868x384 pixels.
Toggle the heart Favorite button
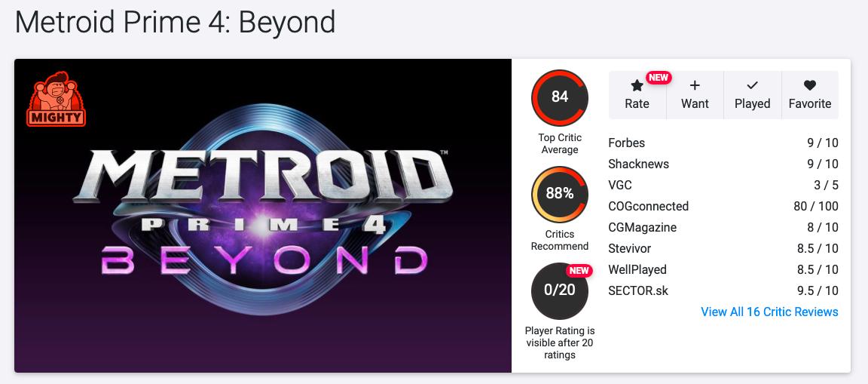click(810, 85)
